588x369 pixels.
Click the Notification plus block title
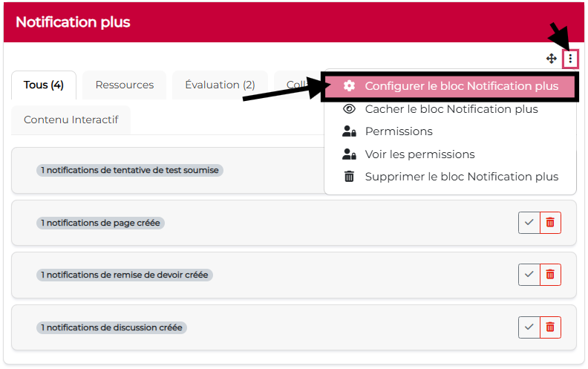click(x=73, y=22)
